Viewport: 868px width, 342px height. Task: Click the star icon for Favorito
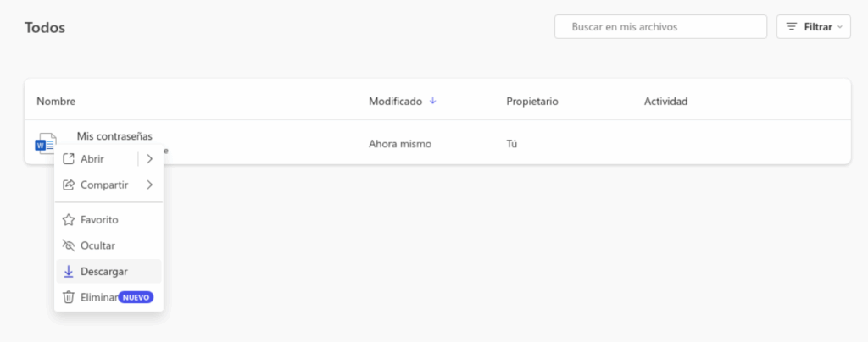[69, 219]
